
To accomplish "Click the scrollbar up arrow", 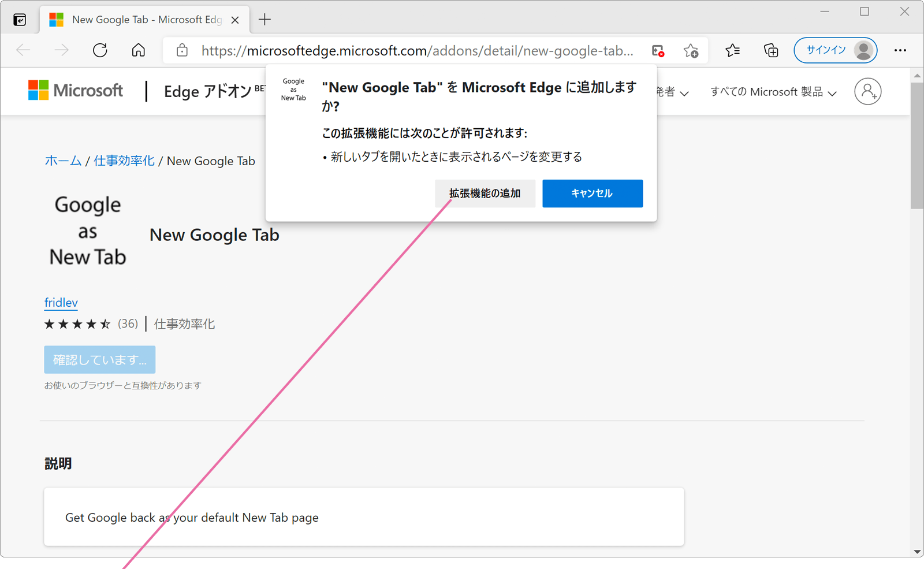I will click(x=917, y=76).
